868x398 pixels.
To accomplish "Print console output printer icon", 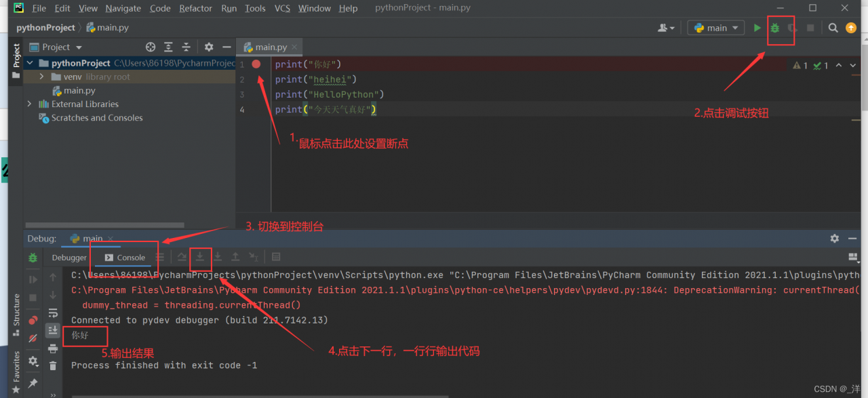I will click(53, 348).
